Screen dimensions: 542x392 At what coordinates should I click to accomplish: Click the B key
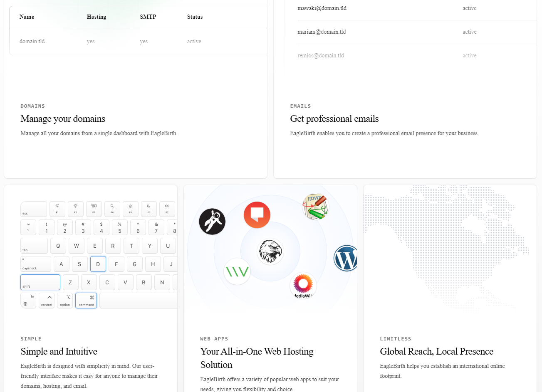coord(144,282)
